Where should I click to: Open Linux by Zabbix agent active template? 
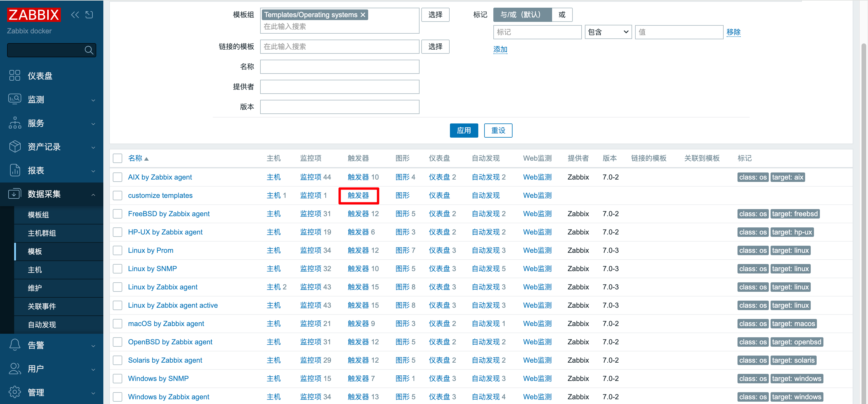click(x=173, y=305)
